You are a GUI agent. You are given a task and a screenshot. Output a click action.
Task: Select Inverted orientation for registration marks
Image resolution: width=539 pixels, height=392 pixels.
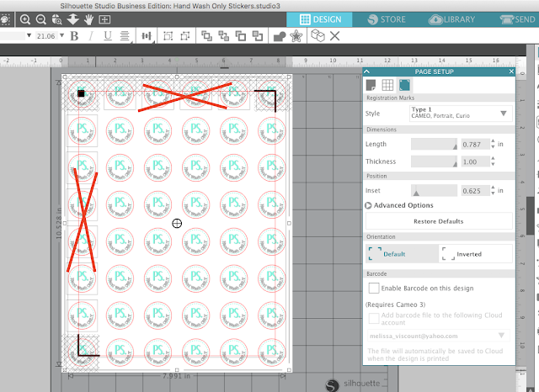tap(476, 254)
